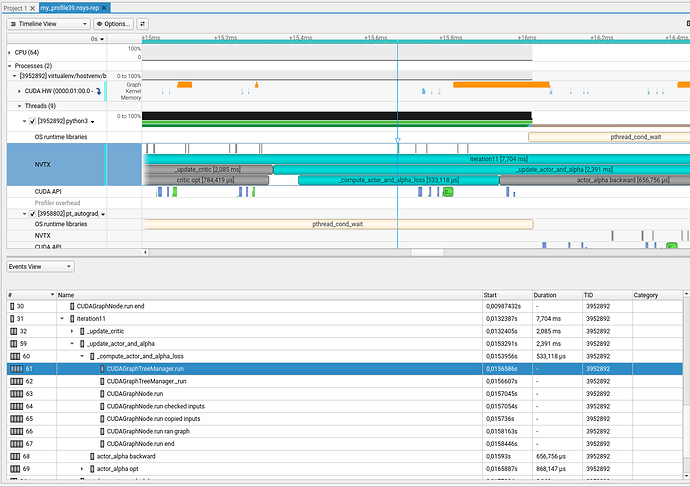Click the marker icon before actor_alpha opt event

[x=92, y=469]
